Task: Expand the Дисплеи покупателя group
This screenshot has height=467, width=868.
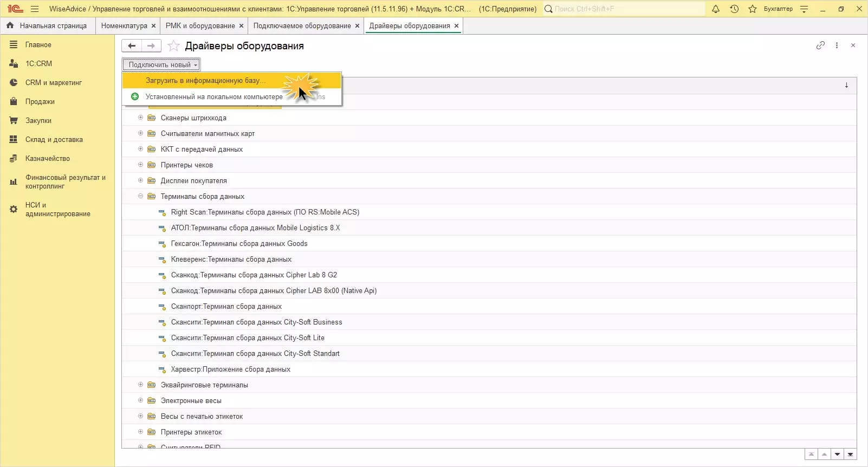Action: pos(140,180)
